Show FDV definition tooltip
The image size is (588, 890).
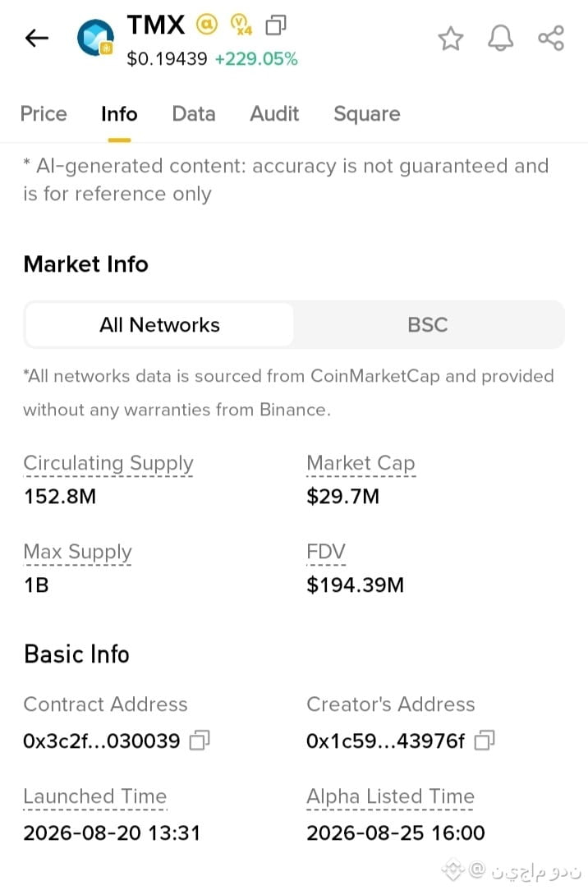326,551
